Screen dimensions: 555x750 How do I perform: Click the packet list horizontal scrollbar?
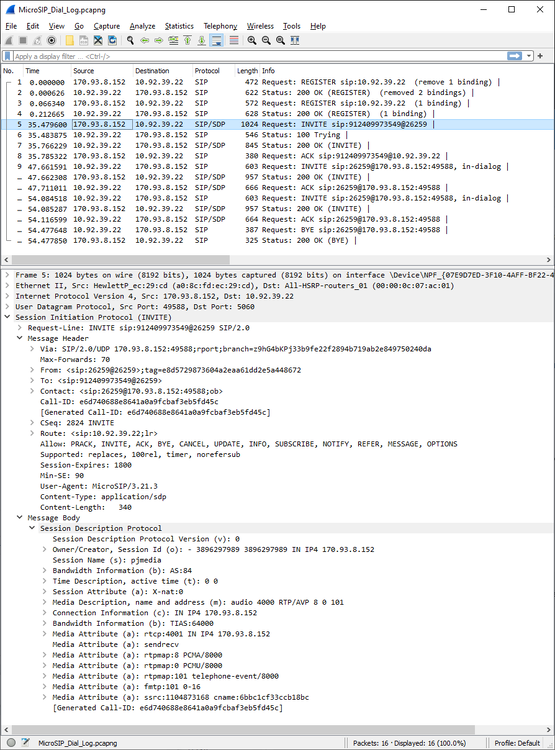pyautogui.click(x=121, y=260)
